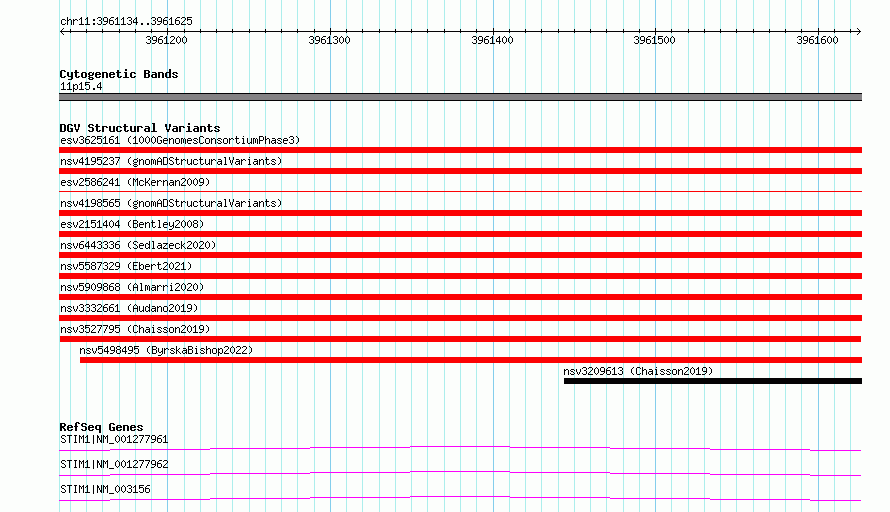Click the black nsv3209613 variant bar
The width and height of the screenshot is (890, 512).
713,381
